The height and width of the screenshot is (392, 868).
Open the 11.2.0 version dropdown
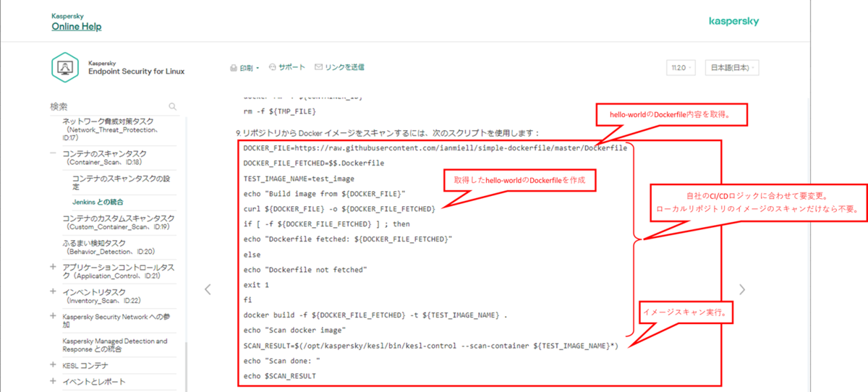(x=681, y=67)
